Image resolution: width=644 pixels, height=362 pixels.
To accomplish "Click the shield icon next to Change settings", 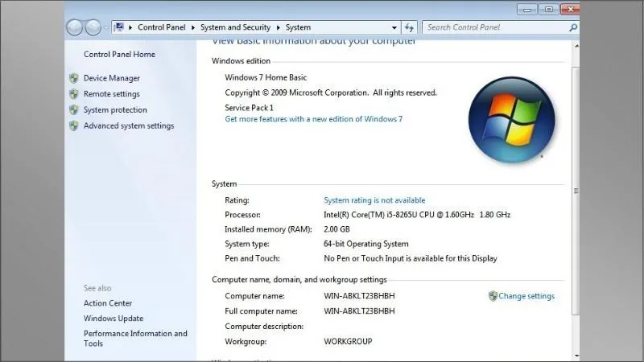I will (x=493, y=296).
